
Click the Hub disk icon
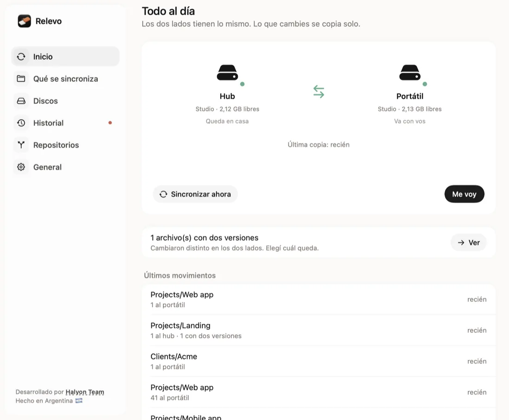[227, 72]
